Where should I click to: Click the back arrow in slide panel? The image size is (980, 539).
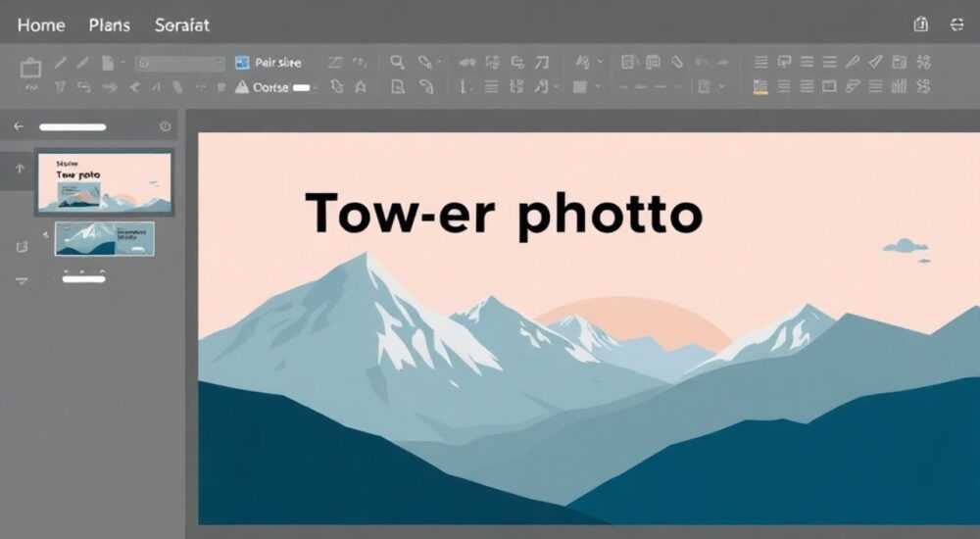pos(19,126)
